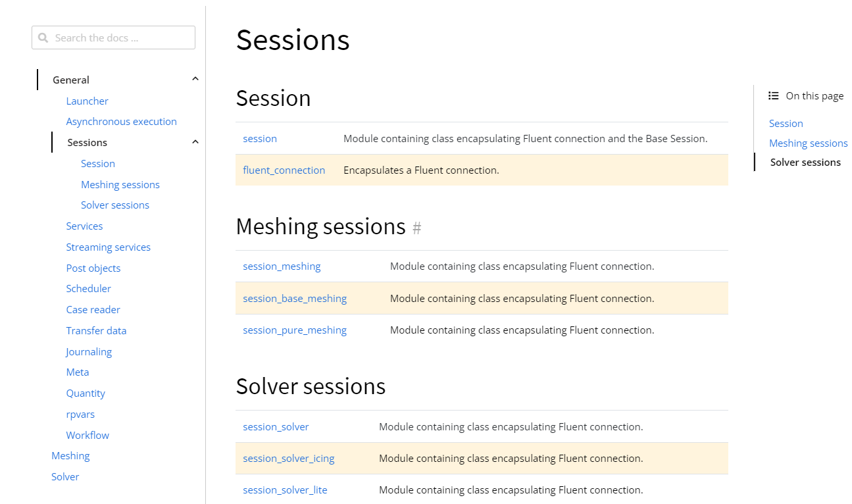Open the session_solver_lite link
The width and height of the screenshot is (852, 504).
pos(284,490)
